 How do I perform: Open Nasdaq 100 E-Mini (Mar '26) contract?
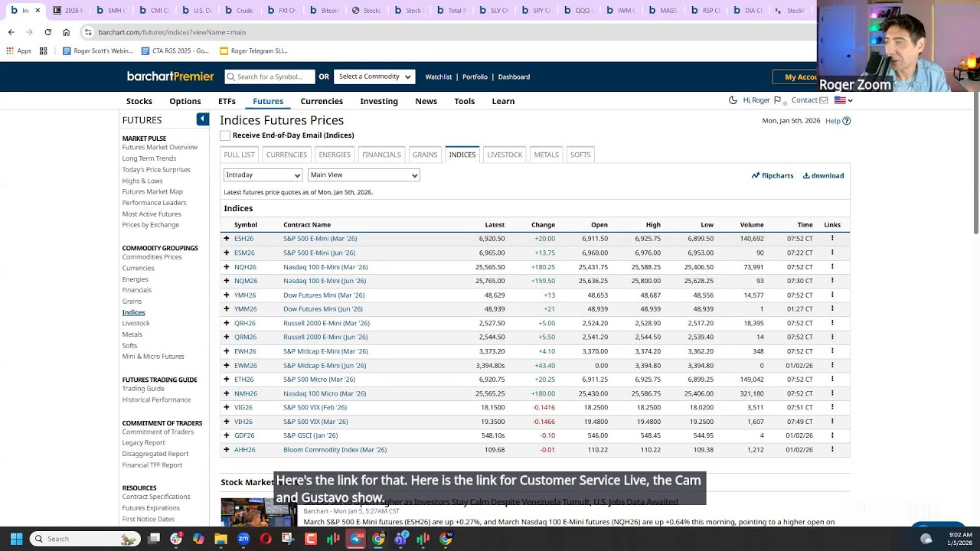tap(325, 267)
